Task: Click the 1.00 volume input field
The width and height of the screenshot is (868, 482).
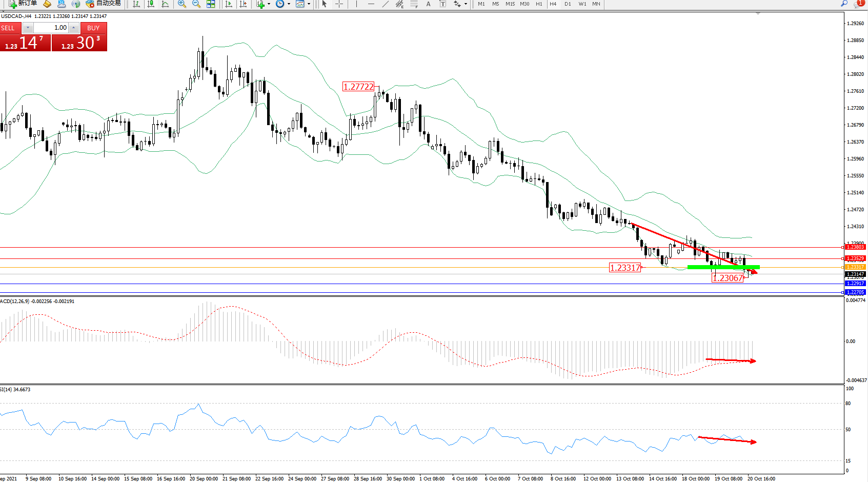Action: (51, 28)
